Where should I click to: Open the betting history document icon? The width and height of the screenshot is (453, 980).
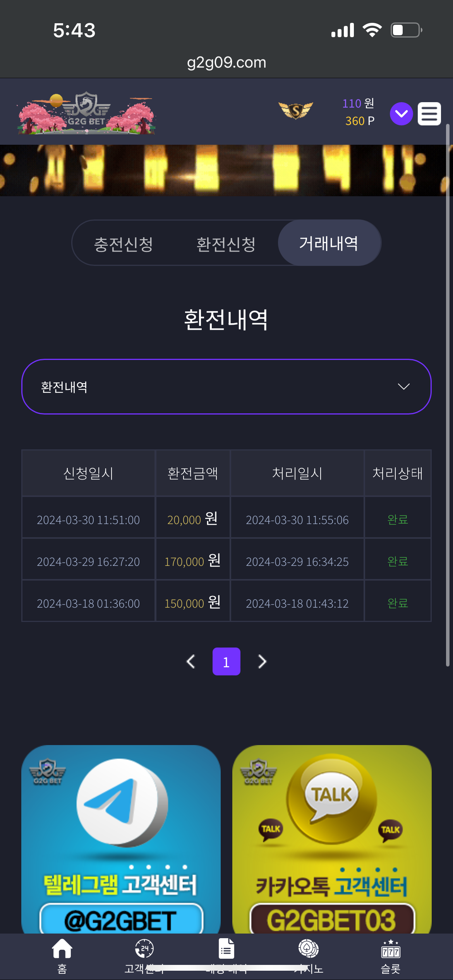point(226,948)
